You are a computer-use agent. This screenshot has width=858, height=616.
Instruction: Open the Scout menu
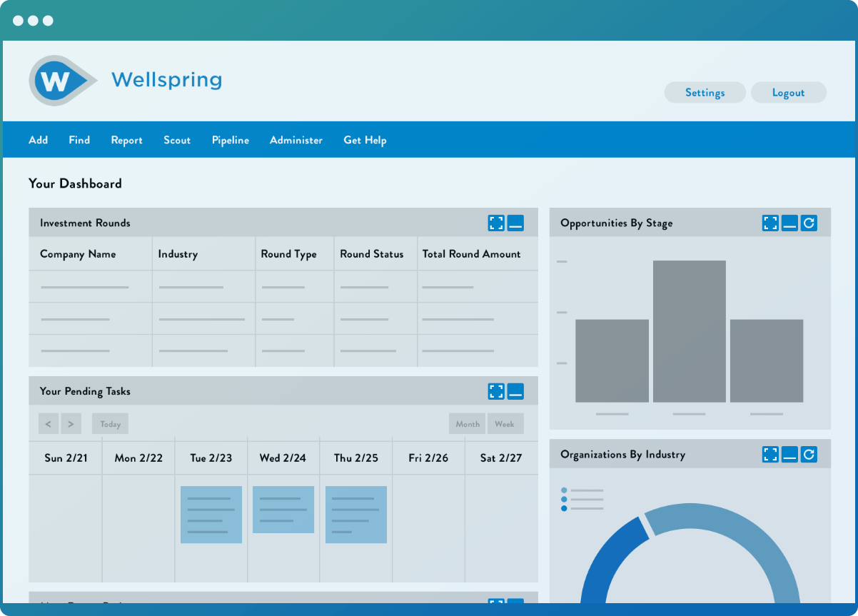click(x=177, y=140)
